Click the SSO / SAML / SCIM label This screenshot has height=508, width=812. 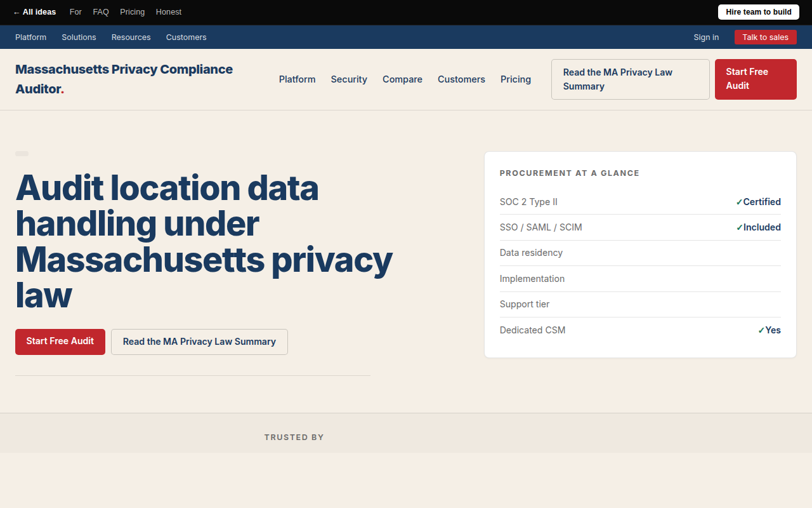point(541,227)
